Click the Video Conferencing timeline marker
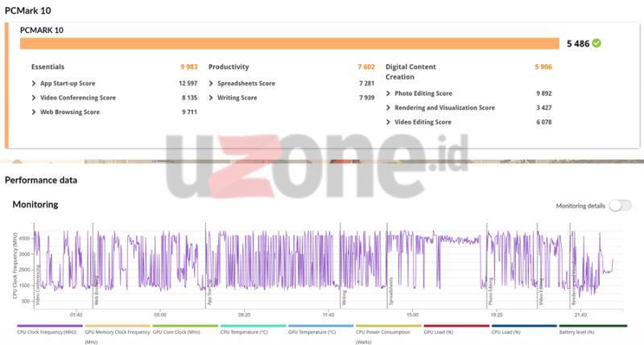This screenshot has height=345, width=644. tap(38, 285)
